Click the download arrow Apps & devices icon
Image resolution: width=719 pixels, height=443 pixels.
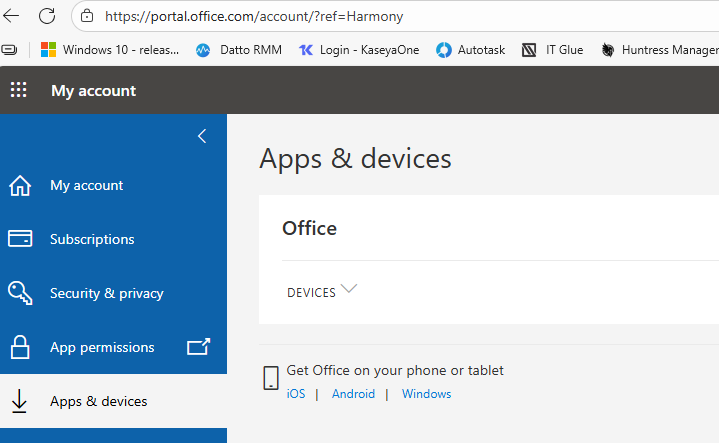tap(19, 401)
